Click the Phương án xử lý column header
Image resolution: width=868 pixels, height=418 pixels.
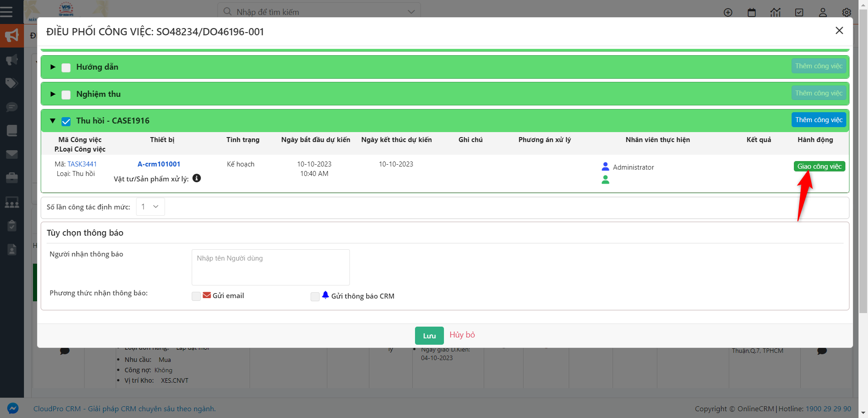[x=545, y=140]
